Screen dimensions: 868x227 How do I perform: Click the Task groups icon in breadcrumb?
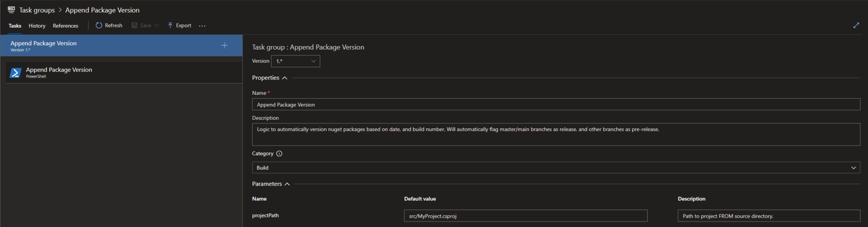pos(11,10)
